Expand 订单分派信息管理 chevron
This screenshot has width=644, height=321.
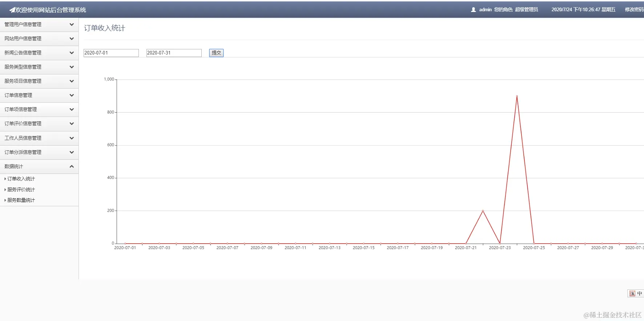72,152
